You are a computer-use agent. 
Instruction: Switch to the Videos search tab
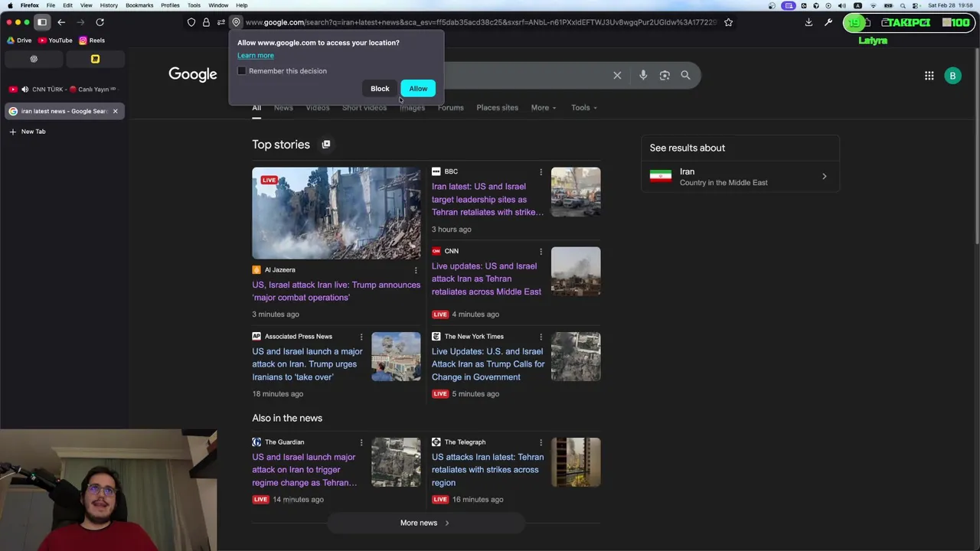[318, 108]
